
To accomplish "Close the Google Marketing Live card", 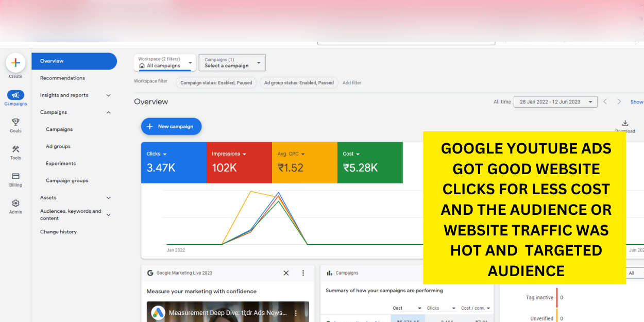I will pos(286,273).
